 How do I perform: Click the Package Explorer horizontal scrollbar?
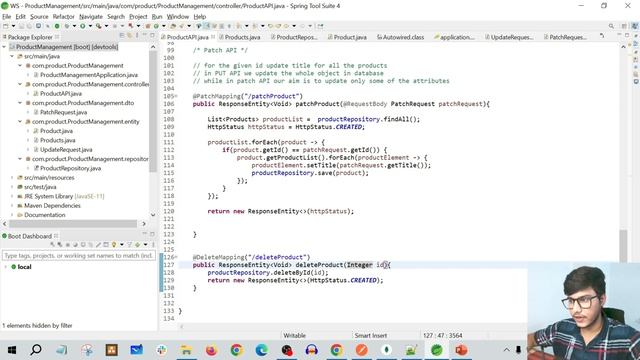pyautogui.click(x=73, y=224)
